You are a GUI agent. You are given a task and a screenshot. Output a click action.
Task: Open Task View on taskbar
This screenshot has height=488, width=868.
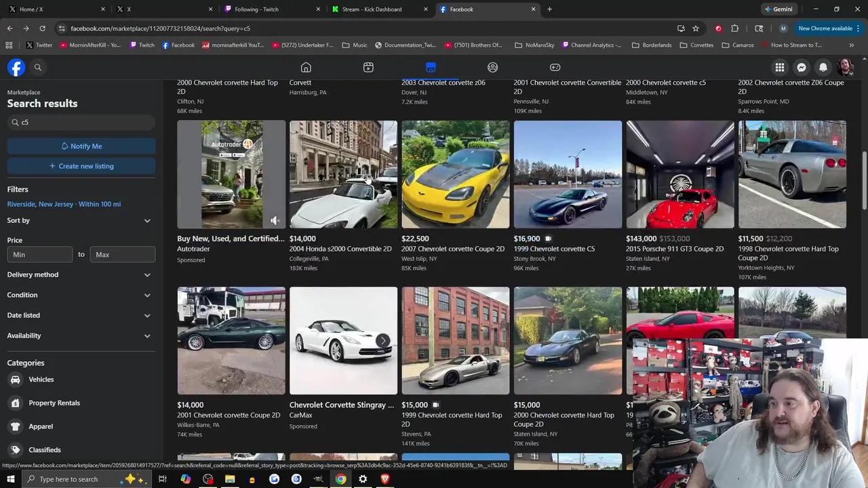[x=163, y=479]
